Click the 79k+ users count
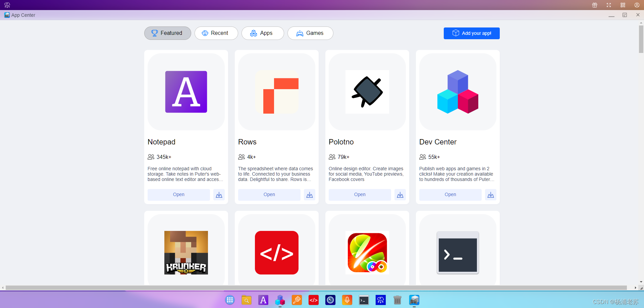 click(343, 157)
